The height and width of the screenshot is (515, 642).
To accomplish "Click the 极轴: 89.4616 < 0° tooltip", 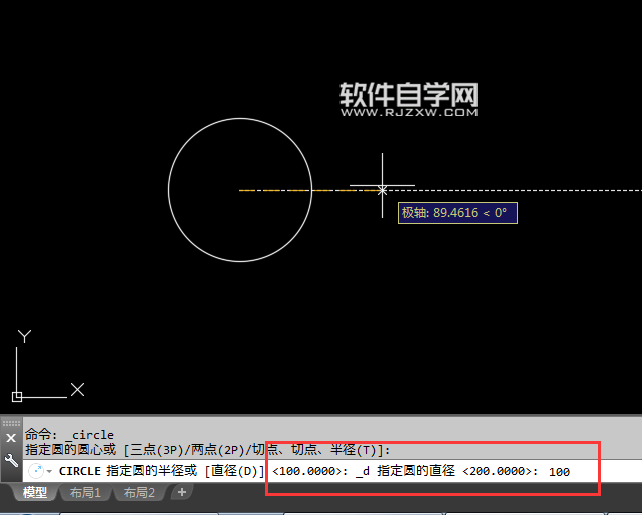I will tap(458, 213).
